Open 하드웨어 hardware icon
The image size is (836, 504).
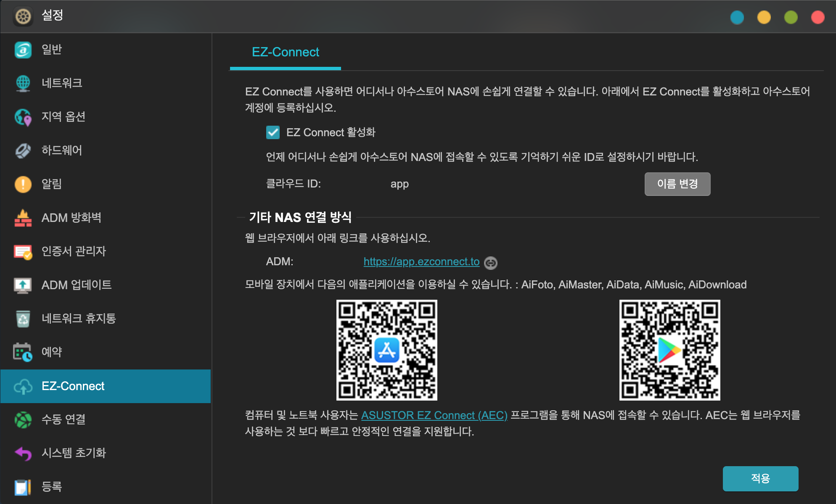pyautogui.click(x=23, y=150)
